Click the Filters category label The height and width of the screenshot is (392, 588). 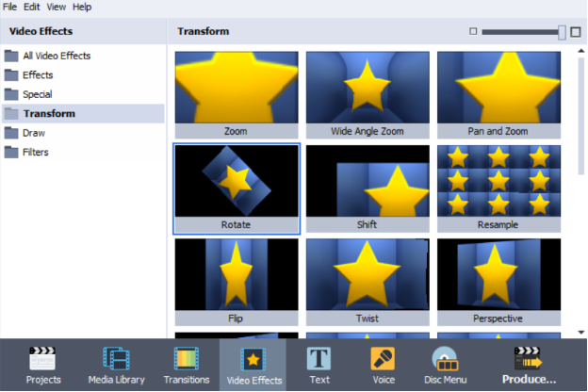36,152
